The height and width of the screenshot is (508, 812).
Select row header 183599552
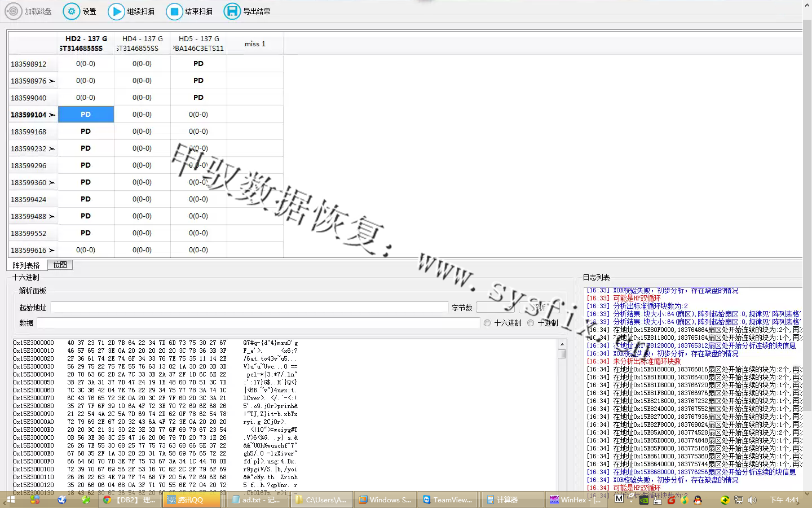[33, 233]
